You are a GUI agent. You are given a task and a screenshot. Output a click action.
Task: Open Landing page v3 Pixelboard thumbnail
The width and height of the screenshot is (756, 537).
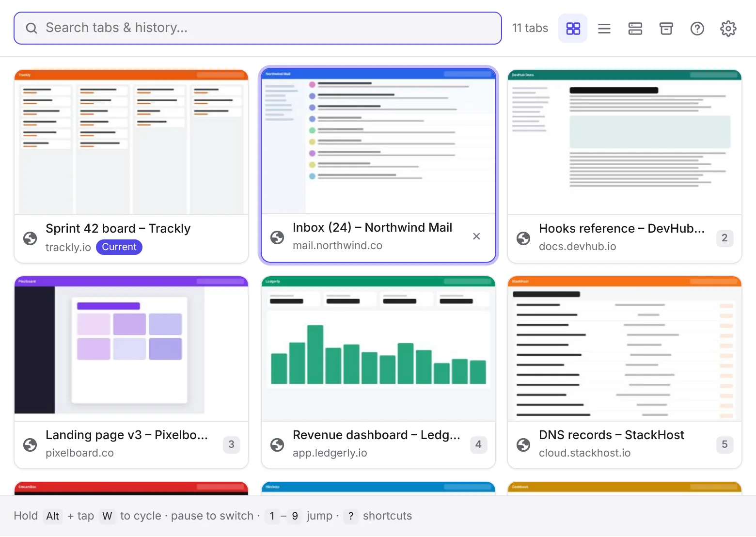tap(131, 348)
